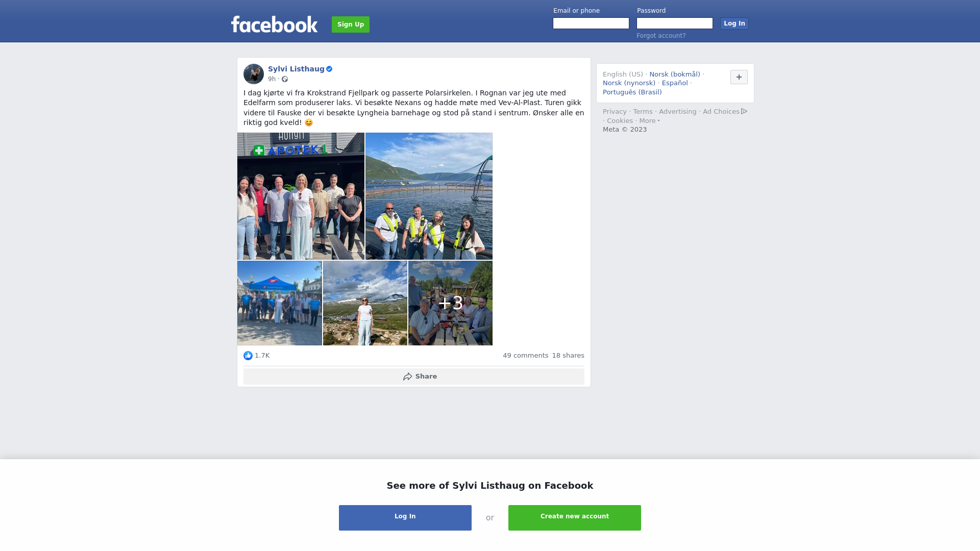980x551 pixels.
Task: Click Create new account button
Action: 575,518
